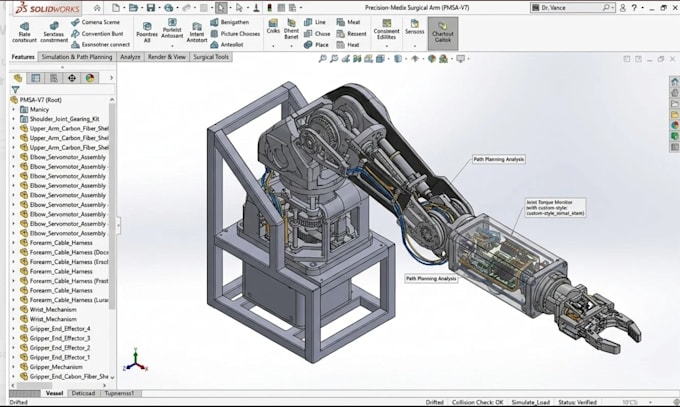The width and height of the screenshot is (680, 407).
Task: Click the Meat command
Action: tap(348, 22)
